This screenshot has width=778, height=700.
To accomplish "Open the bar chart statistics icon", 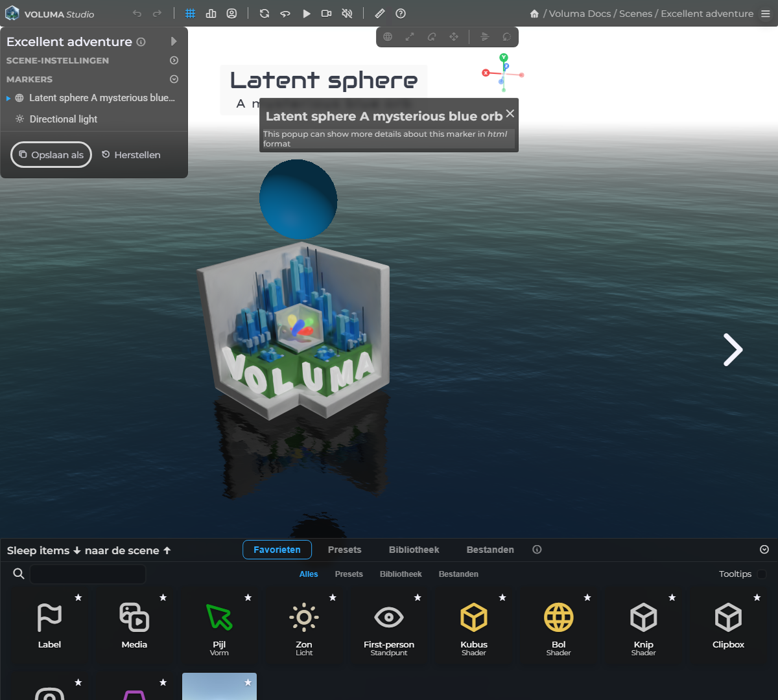I will click(211, 14).
